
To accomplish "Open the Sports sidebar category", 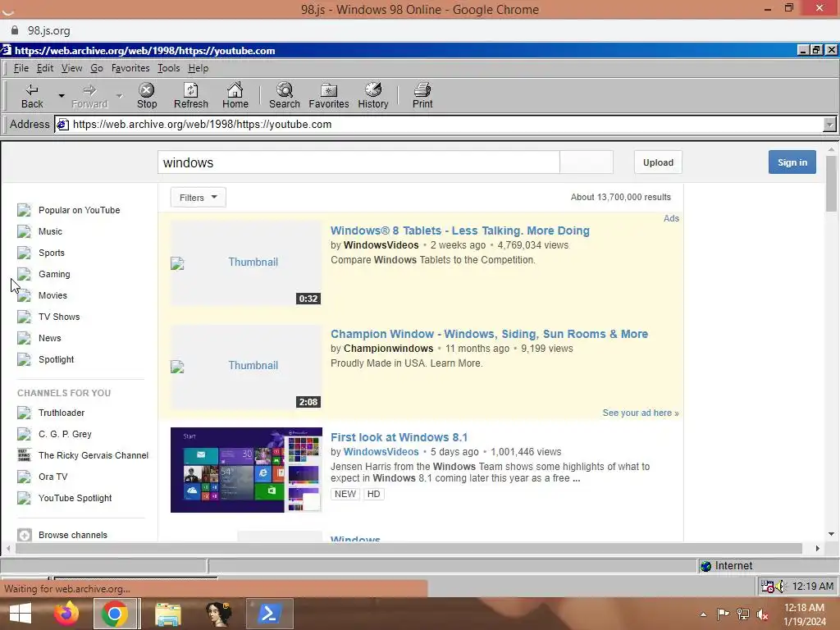I will [52, 253].
